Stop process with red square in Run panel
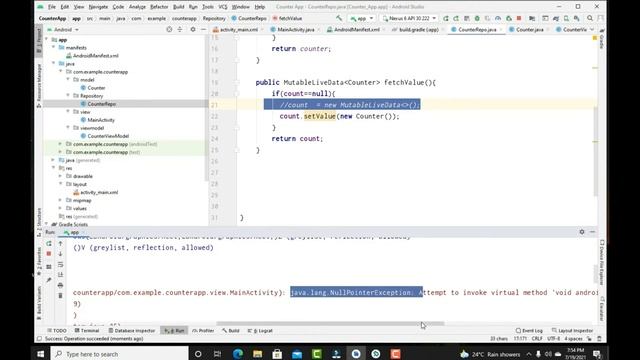The height and width of the screenshot is (360, 640). pyautogui.click(x=49, y=254)
